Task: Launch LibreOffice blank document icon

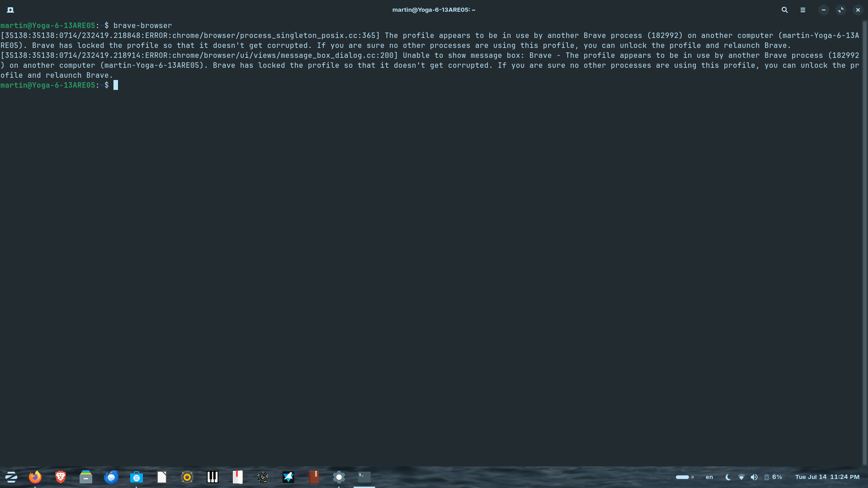Action: 162,477
